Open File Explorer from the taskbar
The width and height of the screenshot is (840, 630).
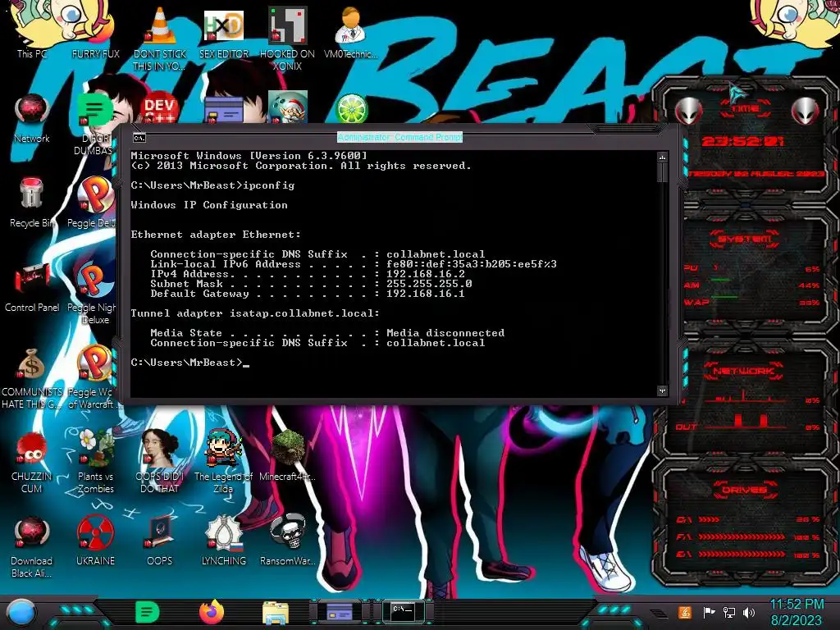[276, 613]
